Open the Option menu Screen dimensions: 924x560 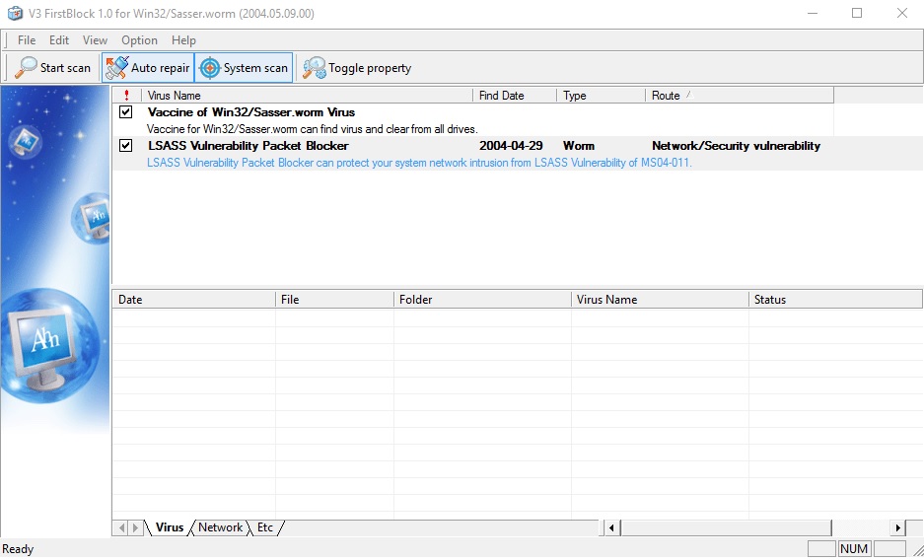[139, 40]
